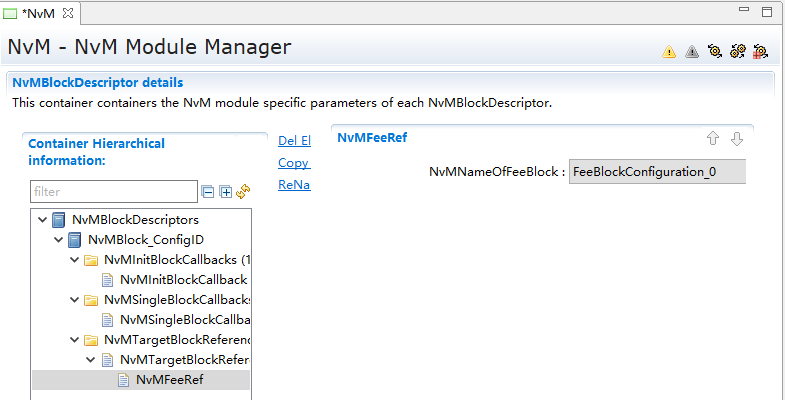The width and height of the screenshot is (785, 400).
Task: Click the NvMBlockDescriptors book icon
Action: 59,220
